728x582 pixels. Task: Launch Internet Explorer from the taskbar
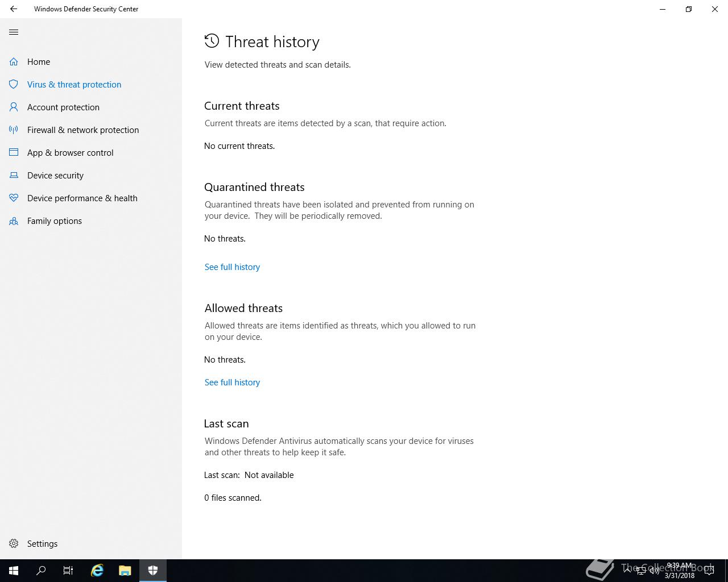(97, 571)
